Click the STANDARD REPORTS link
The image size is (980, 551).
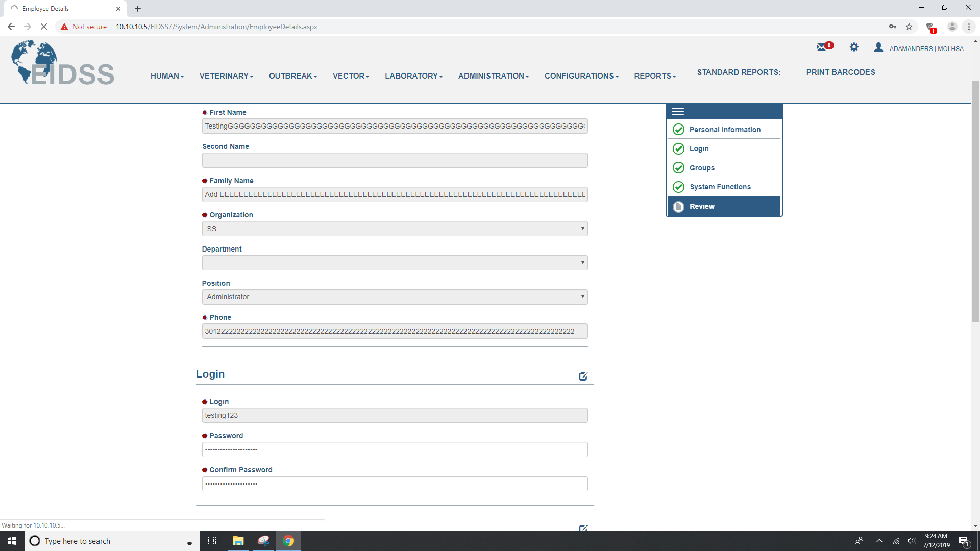tap(739, 72)
